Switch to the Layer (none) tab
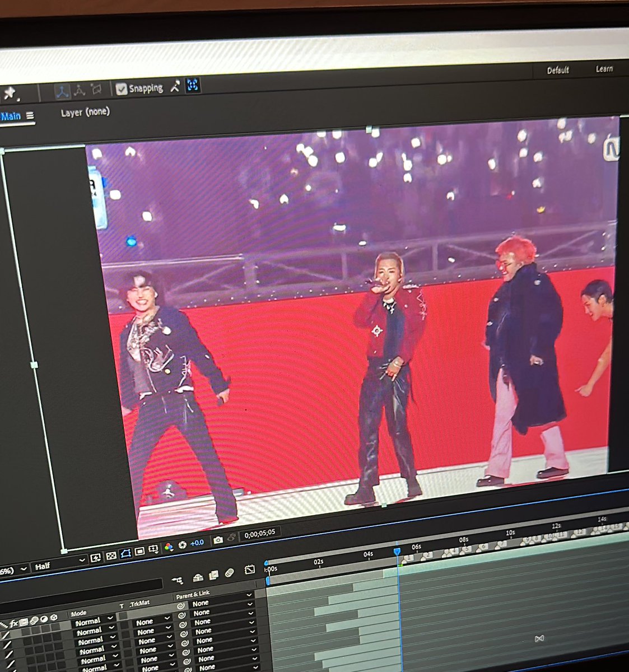Viewport: 629px width, 672px height. [85, 112]
